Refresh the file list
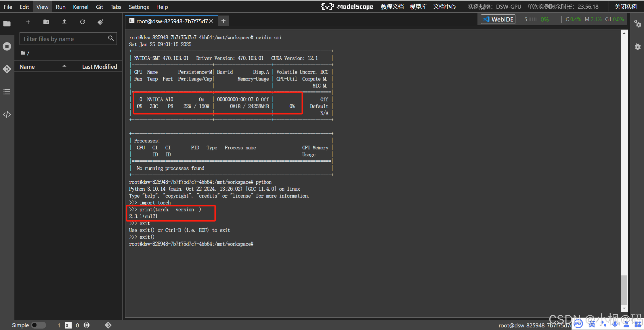644x330 pixels. pyautogui.click(x=83, y=22)
